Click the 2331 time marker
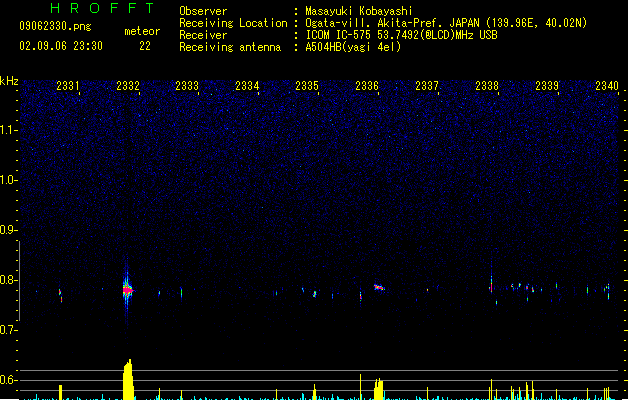Screen dimensions: 629x400 pyautogui.click(x=67, y=86)
